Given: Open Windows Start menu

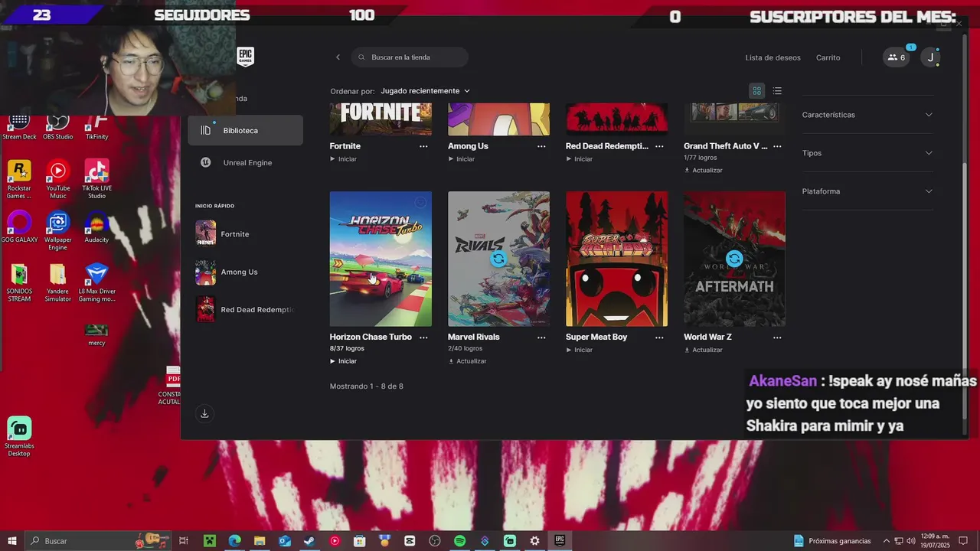Looking at the screenshot, I should pyautogui.click(x=12, y=541).
